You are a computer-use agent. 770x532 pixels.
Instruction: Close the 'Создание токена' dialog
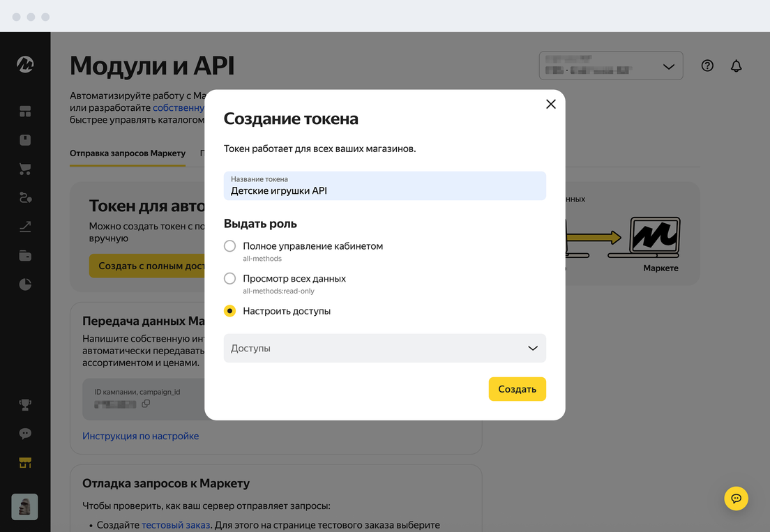(x=550, y=104)
